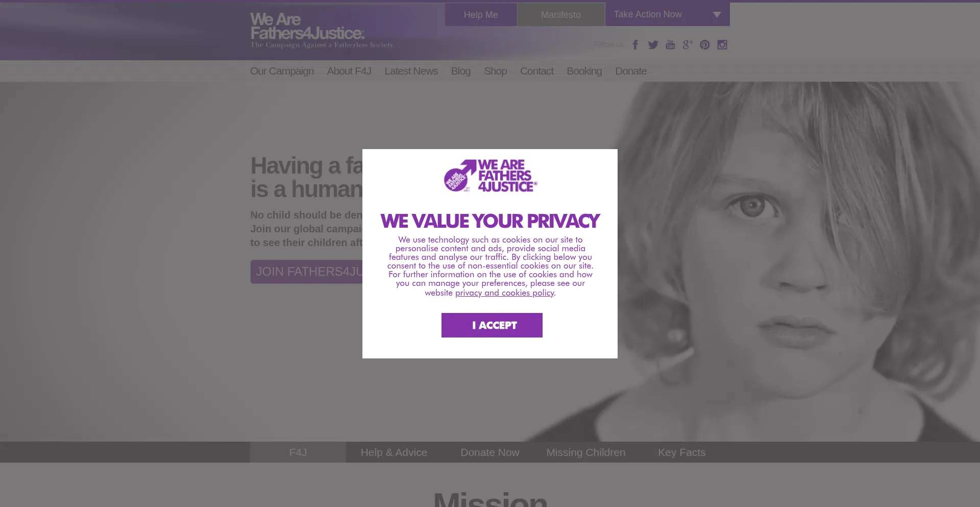The height and width of the screenshot is (507, 980).
Task: Visit the YouTube channel icon
Action: pos(670,45)
